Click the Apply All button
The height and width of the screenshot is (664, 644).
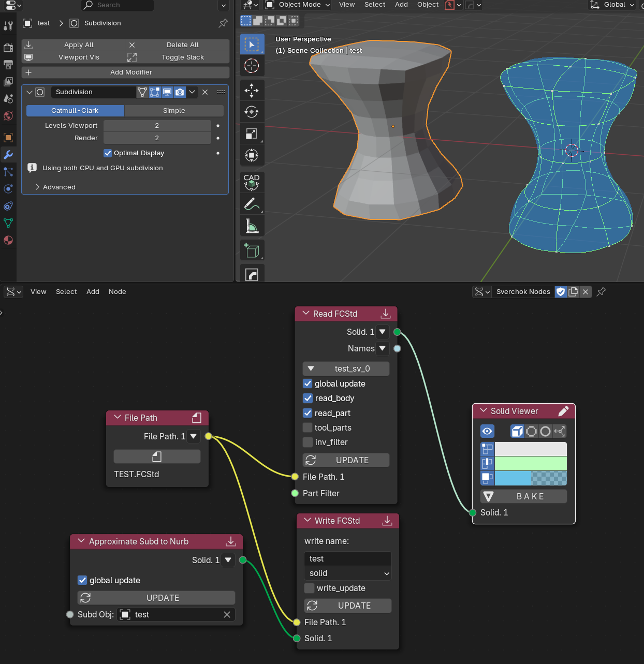pyautogui.click(x=74, y=45)
